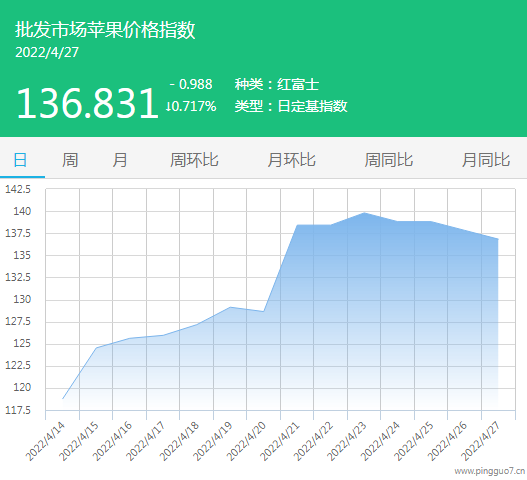Open the www.pingguo7.cn watermark link
The height and width of the screenshot is (480, 527).
pos(490,471)
